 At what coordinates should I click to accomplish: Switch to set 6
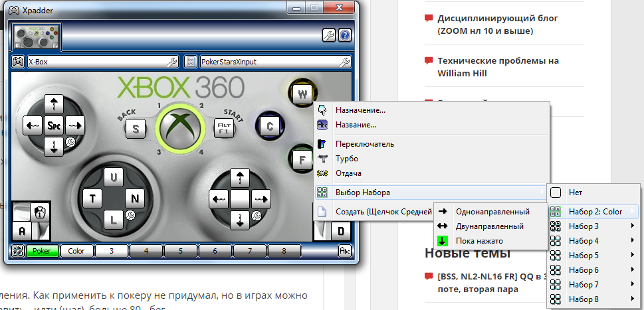click(x=215, y=251)
